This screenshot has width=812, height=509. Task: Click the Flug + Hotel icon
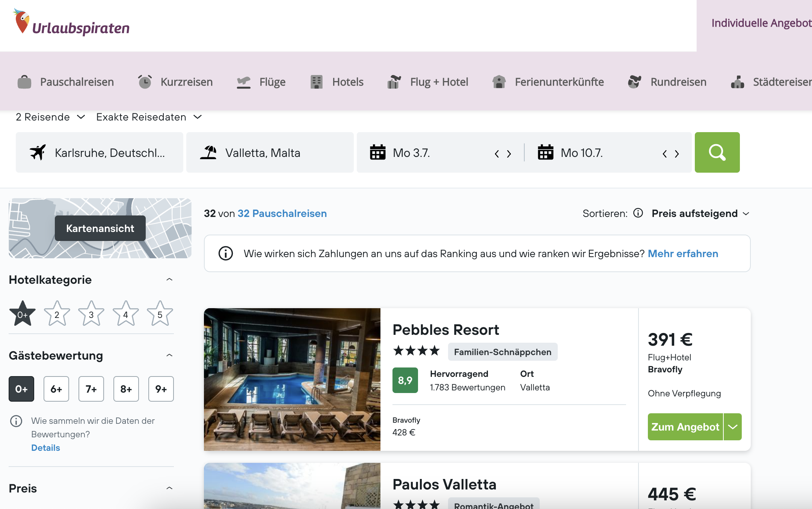click(x=394, y=82)
